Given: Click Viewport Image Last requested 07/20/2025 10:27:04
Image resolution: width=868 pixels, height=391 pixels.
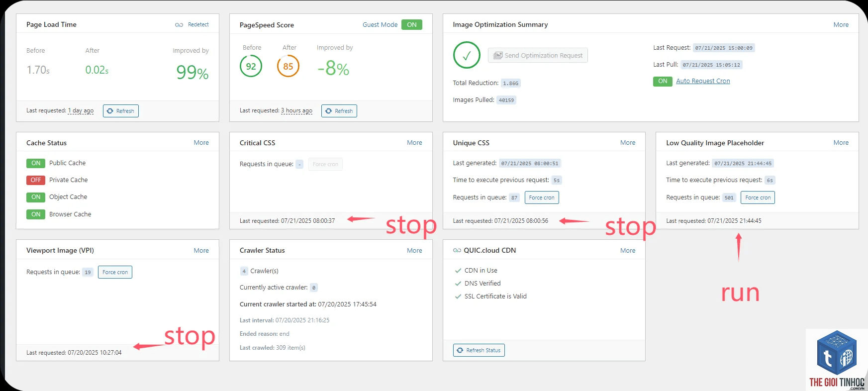Looking at the screenshot, I should [x=74, y=353].
